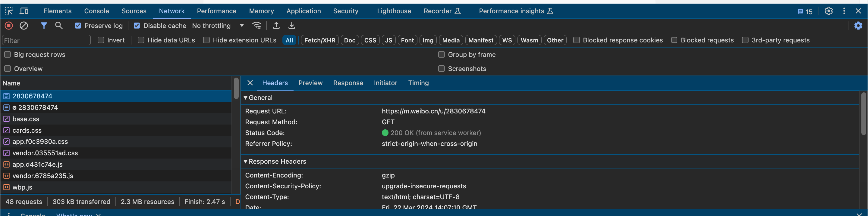Click stylesheet icon next to base.css
This screenshot has height=216, width=868.
coord(6,119)
